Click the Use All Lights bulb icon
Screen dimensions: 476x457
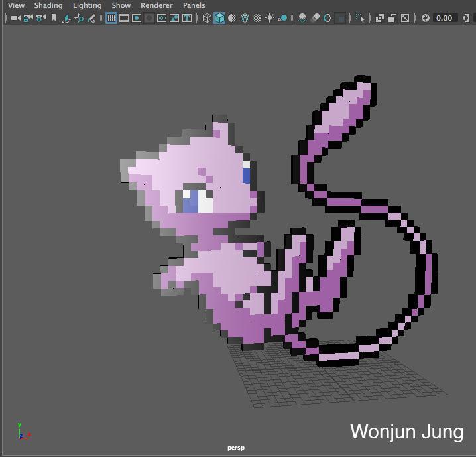[270, 18]
